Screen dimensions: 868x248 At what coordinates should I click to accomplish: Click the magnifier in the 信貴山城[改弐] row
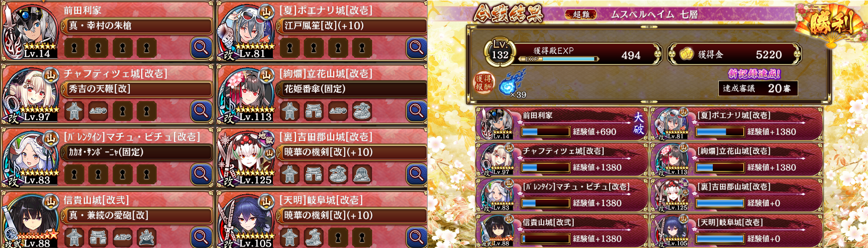pos(201,238)
